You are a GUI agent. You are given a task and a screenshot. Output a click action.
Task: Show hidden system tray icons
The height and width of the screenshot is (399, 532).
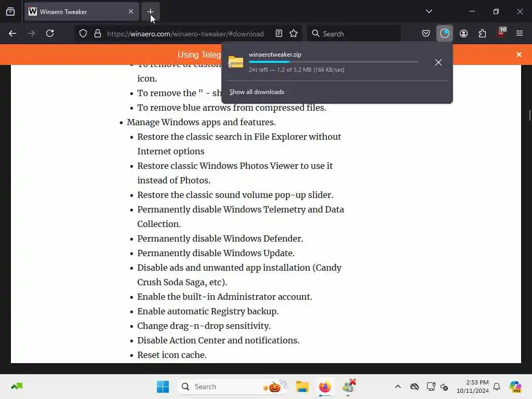tap(398, 387)
